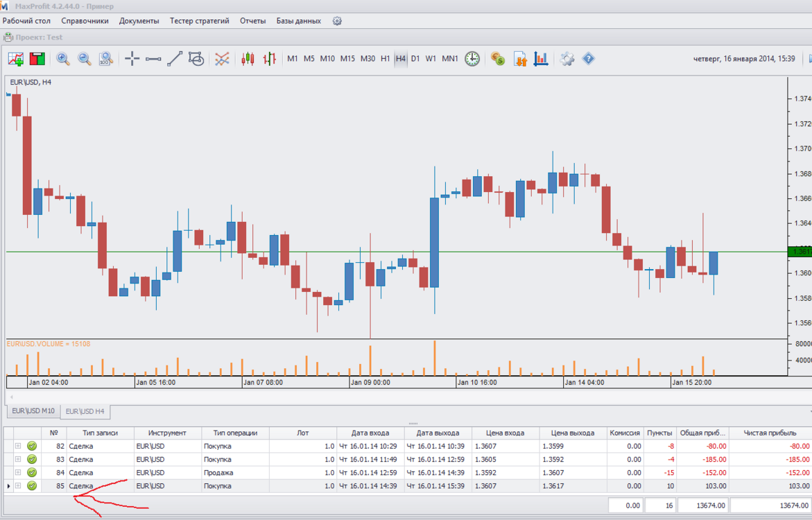Zoom out of the chart
The height and width of the screenshot is (520, 812).
(85, 59)
